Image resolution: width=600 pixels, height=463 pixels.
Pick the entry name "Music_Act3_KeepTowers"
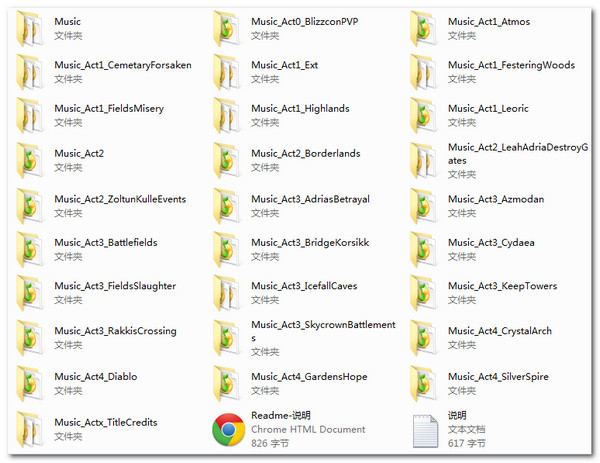coord(502,287)
